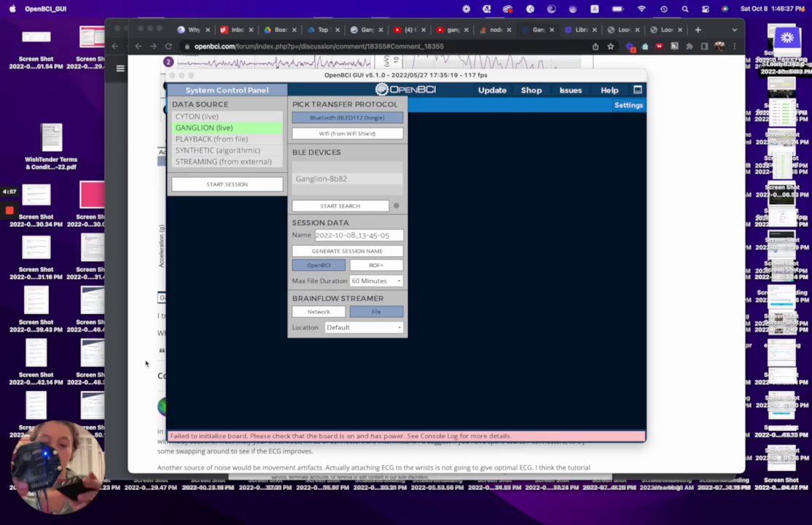
Task: Open Screen Shot 2022-0...30.34 PM desktop file
Action: click(x=36, y=206)
